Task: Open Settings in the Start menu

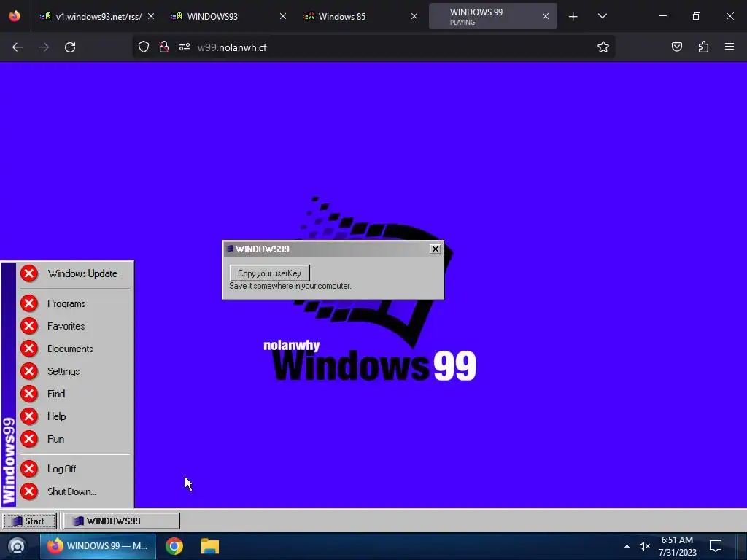Action: (x=75, y=371)
